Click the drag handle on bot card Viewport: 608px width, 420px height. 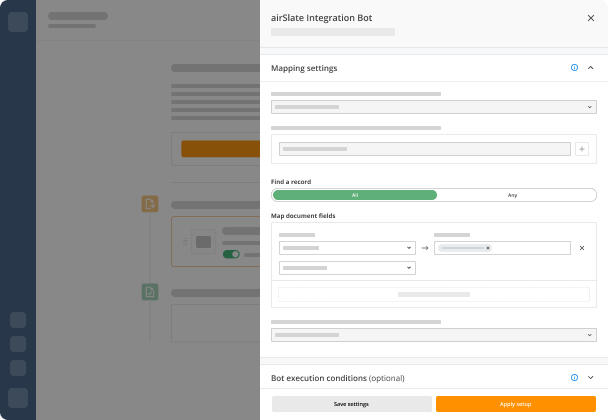pyautogui.click(x=185, y=242)
